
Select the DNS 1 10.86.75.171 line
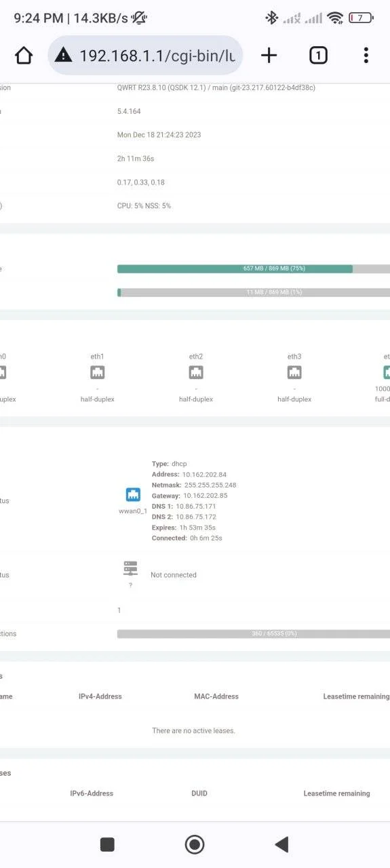tap(184, 507)
